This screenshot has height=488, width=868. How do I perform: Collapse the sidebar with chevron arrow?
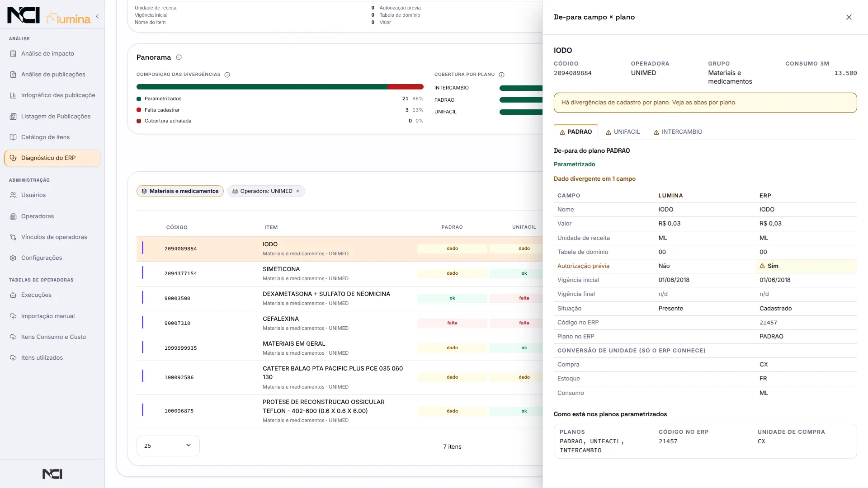coord(97,17)
